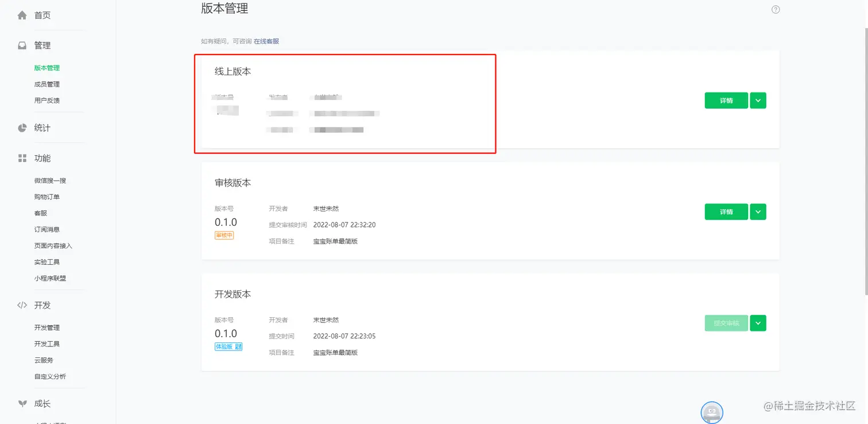The image size is (868, 424).
Task: Open 成员管理 in the sidebar
Action: (47, 84)
